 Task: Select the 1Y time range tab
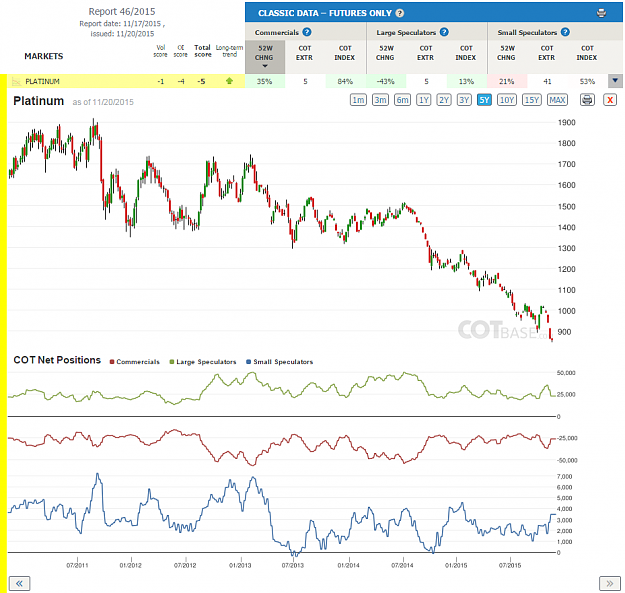(x=423, y=100)
